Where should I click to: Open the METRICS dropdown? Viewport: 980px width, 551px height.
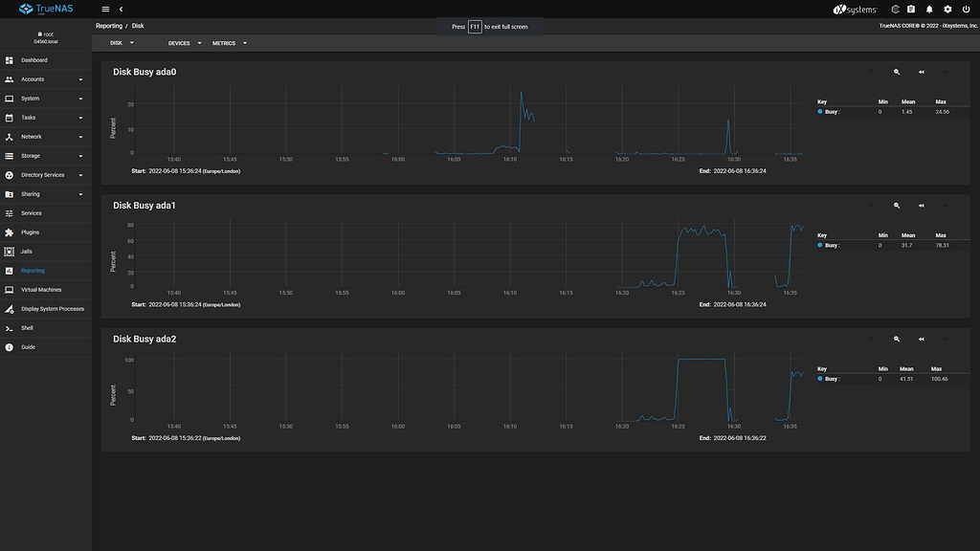[x=227, y=43]
